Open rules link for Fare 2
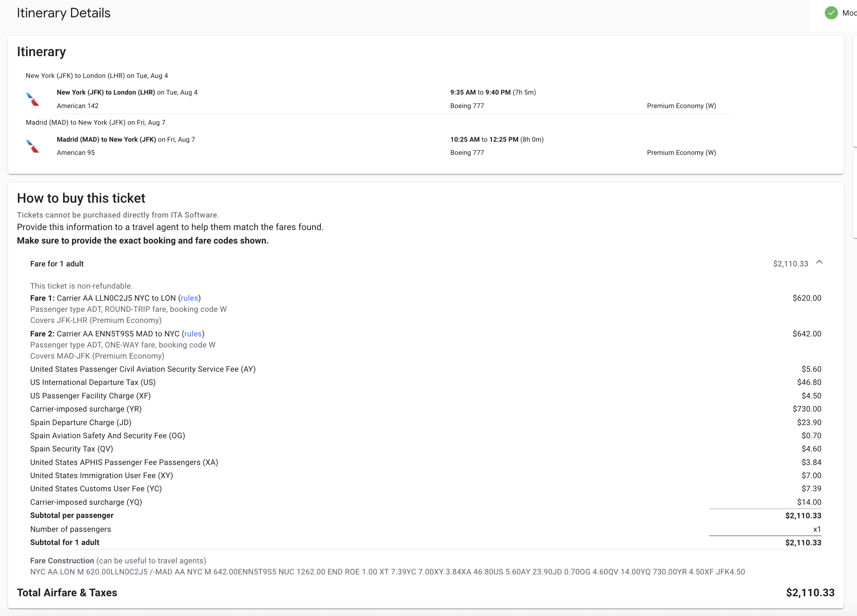857x616 pixels. (x=193, y=334)
